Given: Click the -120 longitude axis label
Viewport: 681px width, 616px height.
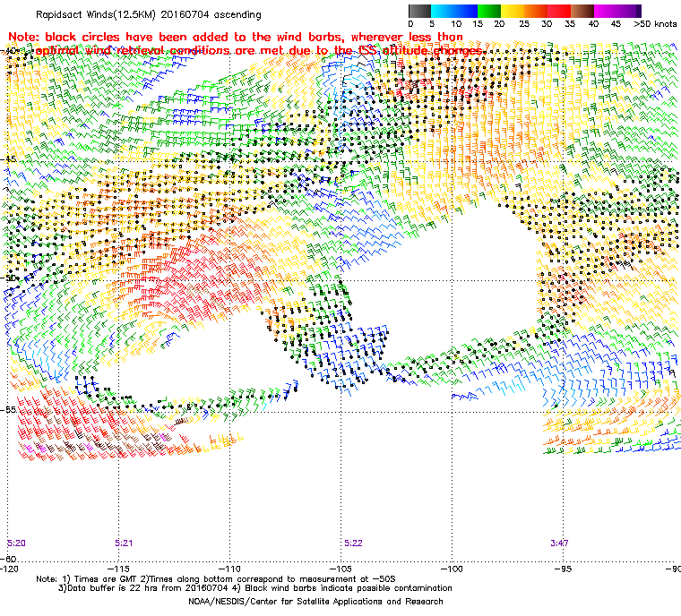Looking at the screenshot, I should tap(9, 569).
